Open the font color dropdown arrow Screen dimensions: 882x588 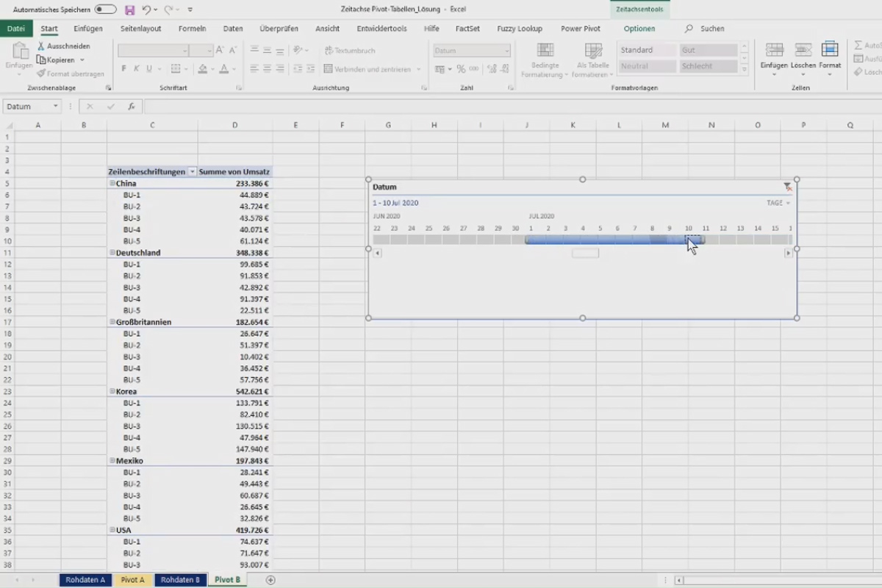(234, 69)
